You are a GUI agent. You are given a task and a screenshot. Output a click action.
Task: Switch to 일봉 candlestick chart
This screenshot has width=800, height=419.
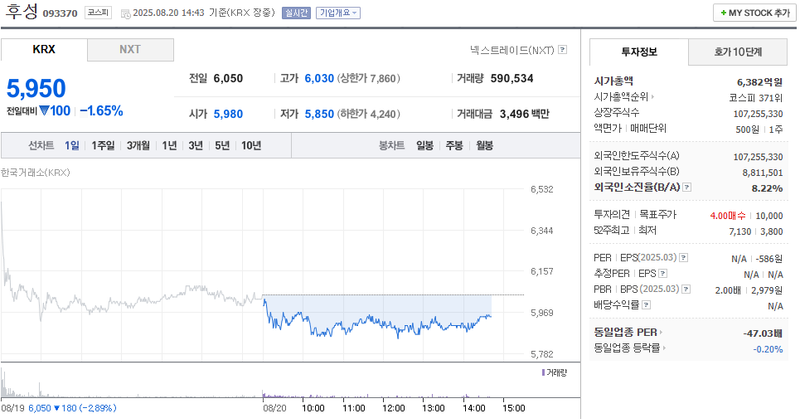point(424,145)
